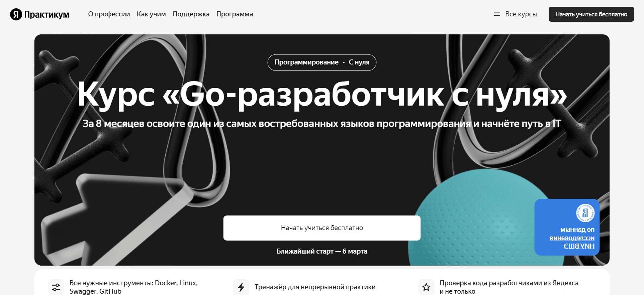This screenshot has height=295, width=644.
Task: Open the Программа navigation item
Action: click(x=235, y=14)
